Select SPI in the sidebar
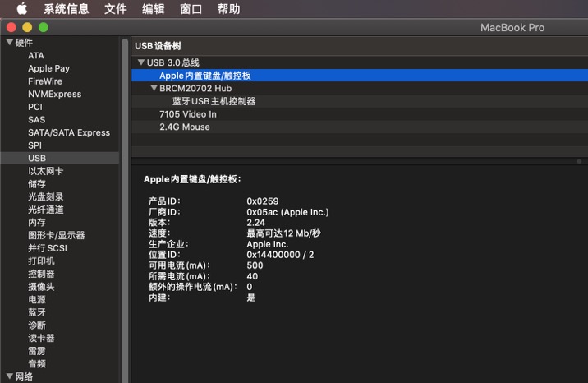The width and height of the screenshot is (588, 383). pyautogui.click(x=34, y=145)
